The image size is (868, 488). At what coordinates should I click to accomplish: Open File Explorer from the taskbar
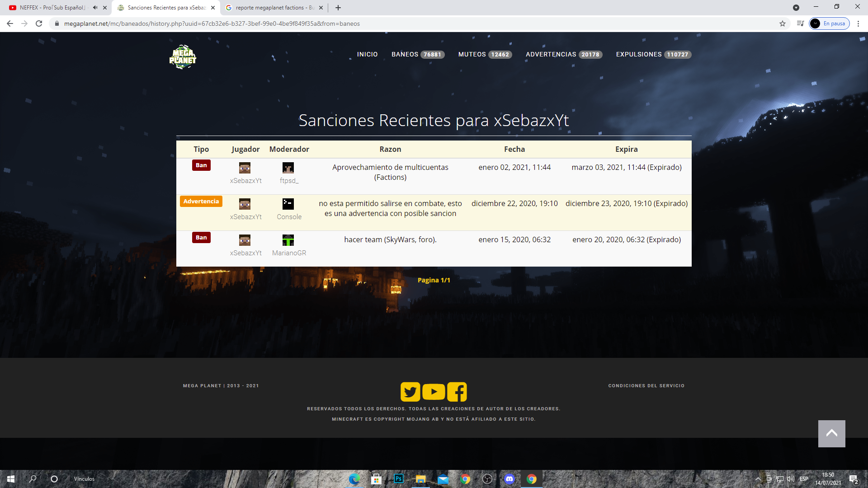[x=420, y=479]
